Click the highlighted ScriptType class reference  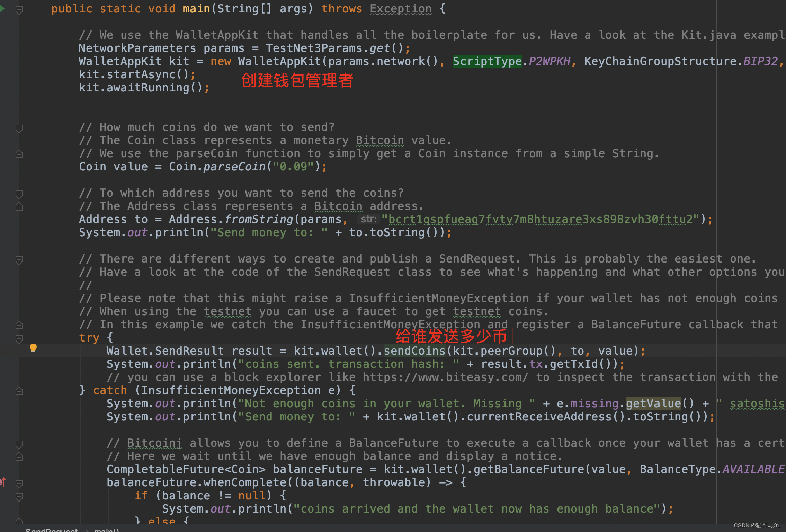(487, 61)
